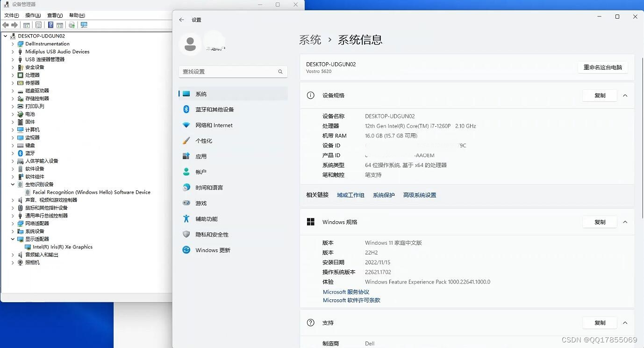Select DellInstrumentation in device tree
The width and height of the screenshot is (644, 348).
[x=47, y=44]
